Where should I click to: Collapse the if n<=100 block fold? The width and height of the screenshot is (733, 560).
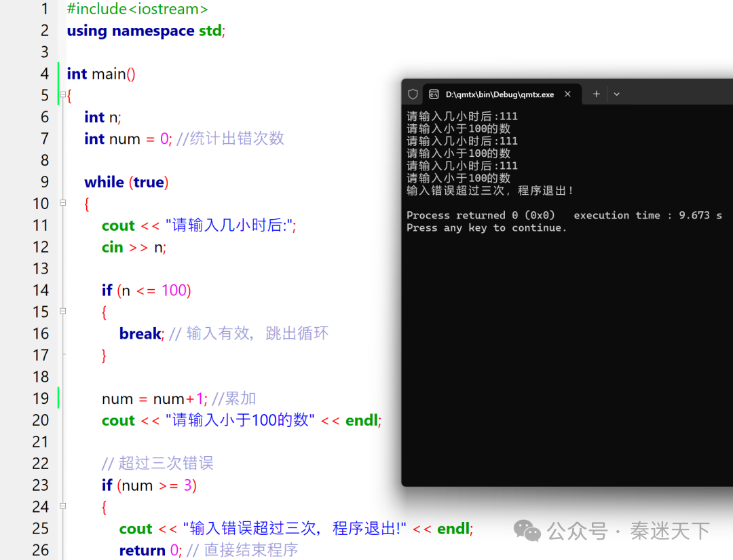click(x=62, y=312)
